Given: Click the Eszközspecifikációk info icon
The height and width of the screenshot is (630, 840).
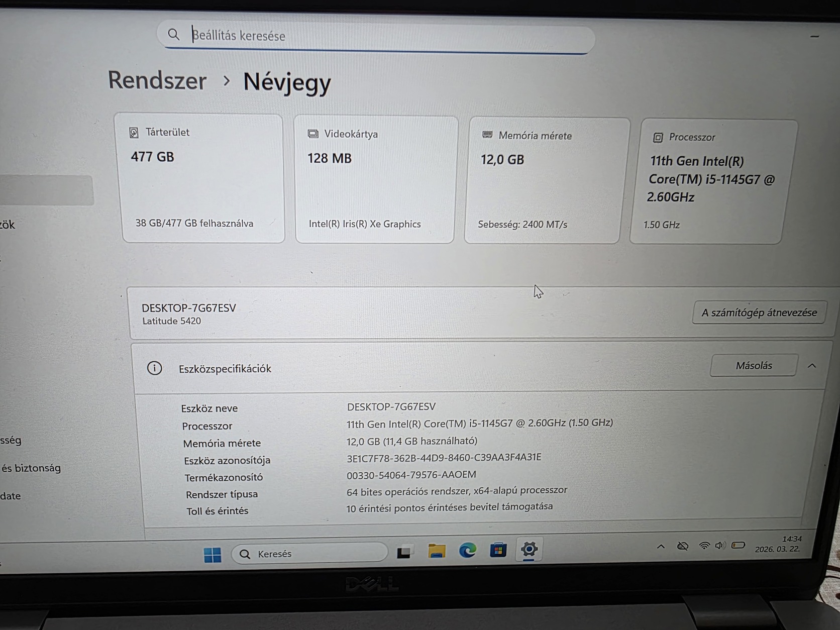Looking at the screenshot, I should coord(155,368).
